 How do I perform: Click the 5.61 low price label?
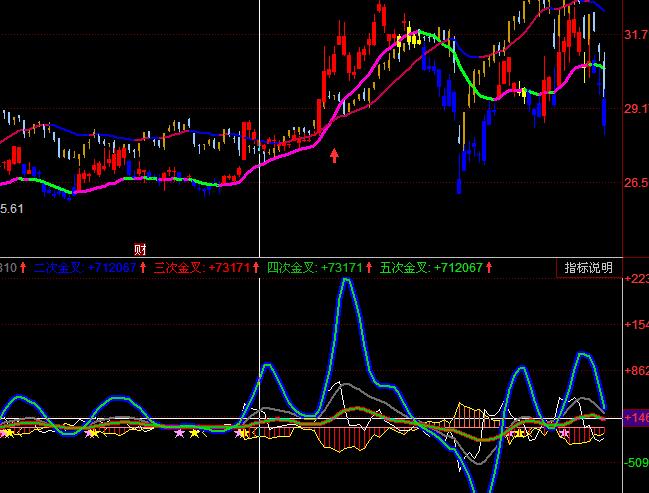pyautogui.click(x=12, y=208)
